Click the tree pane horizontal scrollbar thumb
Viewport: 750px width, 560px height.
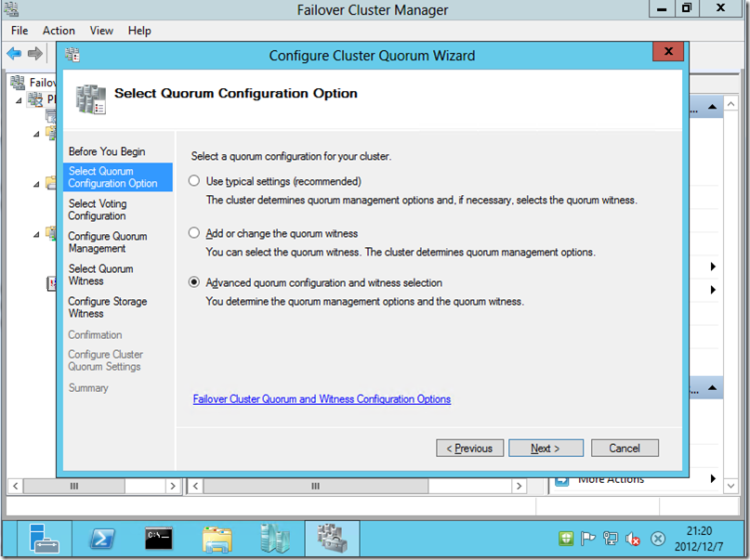tap(74, 486)
